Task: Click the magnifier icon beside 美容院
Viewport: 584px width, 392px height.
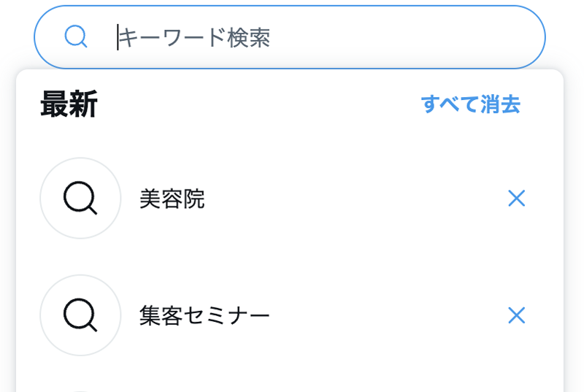Action: pyautogui.click(x=80, y=198)
